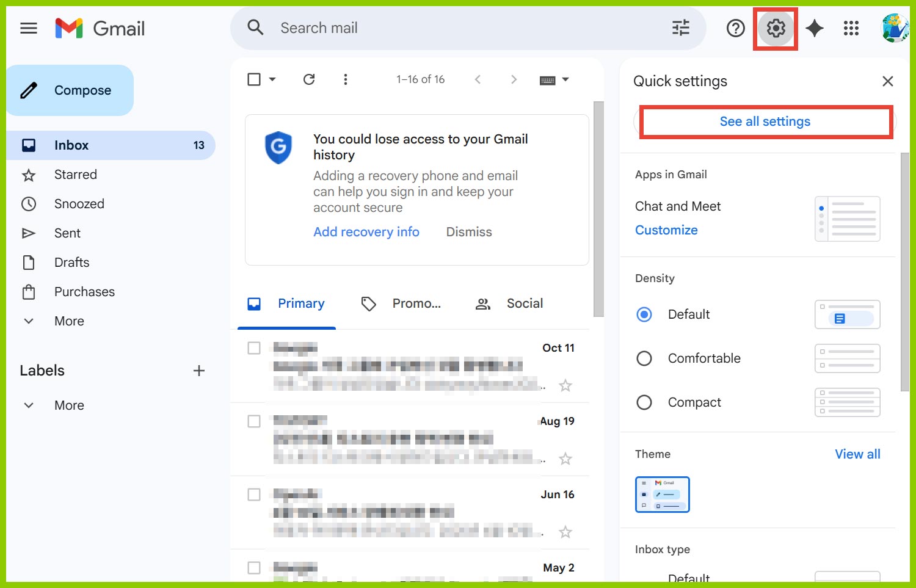The width and height of the screenshot is (916, 588).
Task: Open the Google apps grid
Action: click(x=851, y=28)
